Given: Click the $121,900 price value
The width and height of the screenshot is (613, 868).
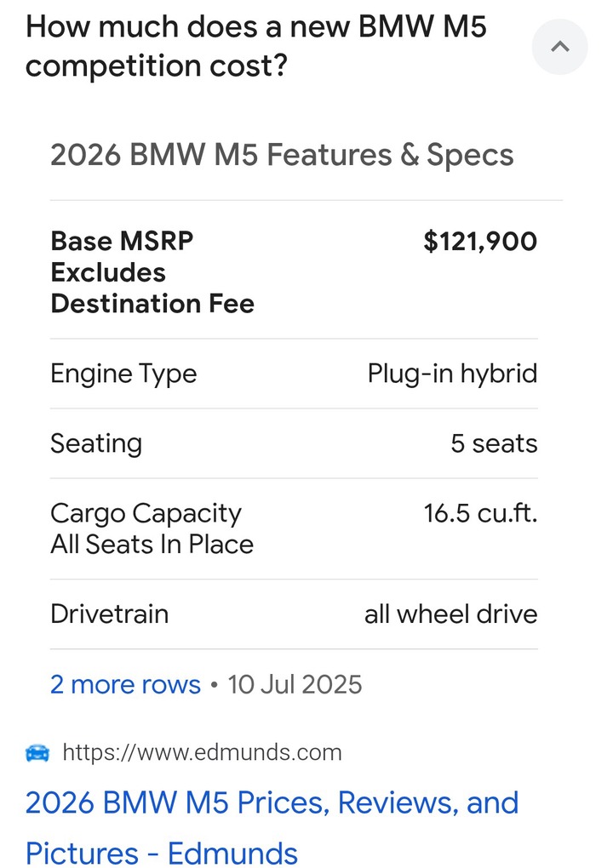Looking at the screenshot, I should click(x=480, y=242).
